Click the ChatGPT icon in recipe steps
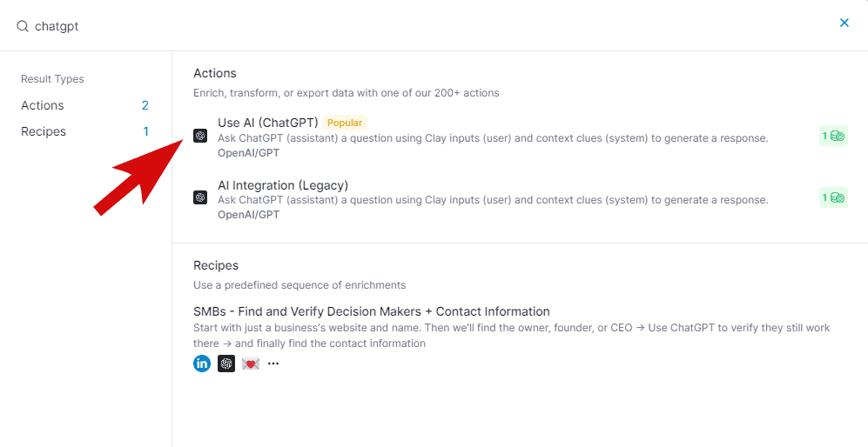Screen dimensions: 868x447 (226, 364)
